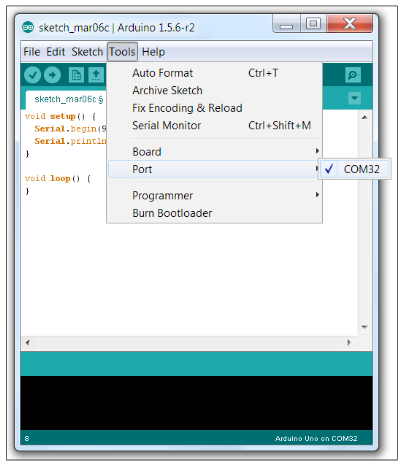Click the Verify checkmark toolbar icon

(x=32, y=75)
